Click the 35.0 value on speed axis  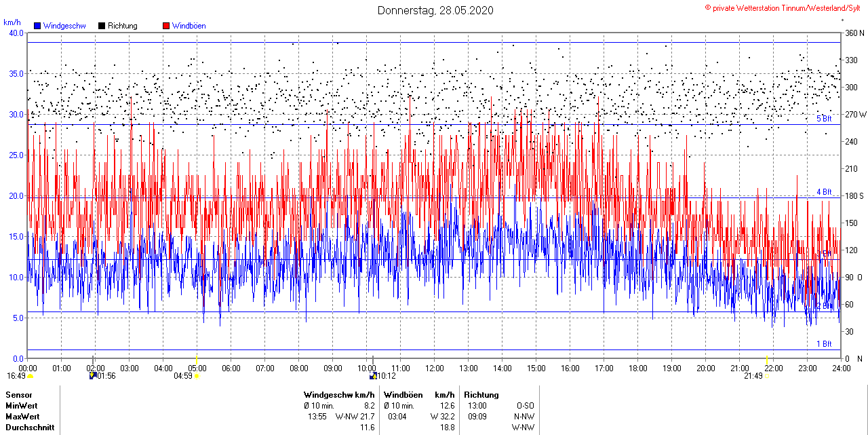[x=16, y=73]
